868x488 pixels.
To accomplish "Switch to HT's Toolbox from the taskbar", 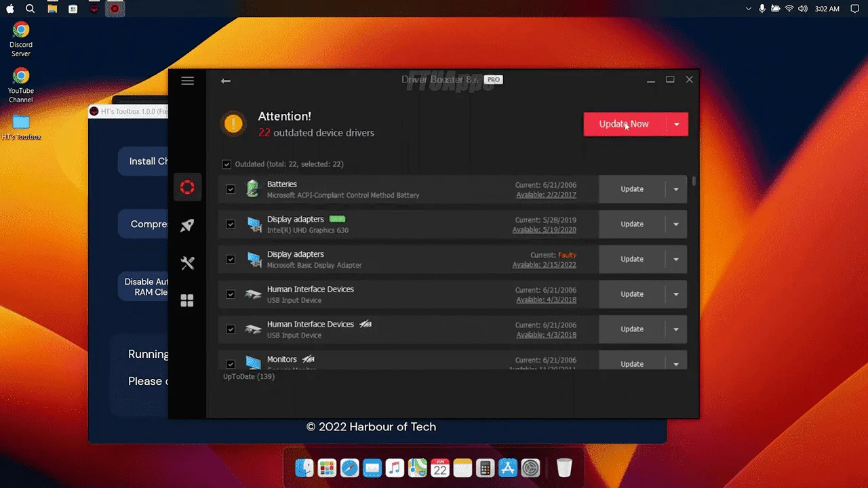I will pos(94,9).
